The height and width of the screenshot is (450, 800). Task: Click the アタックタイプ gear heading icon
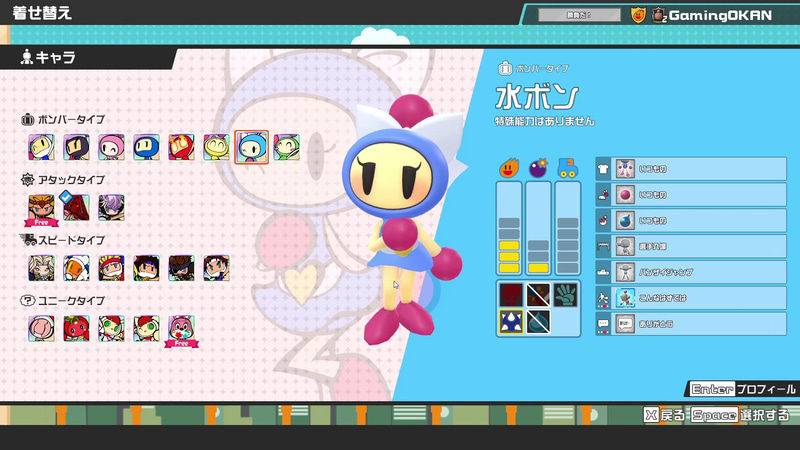(28, 180)
